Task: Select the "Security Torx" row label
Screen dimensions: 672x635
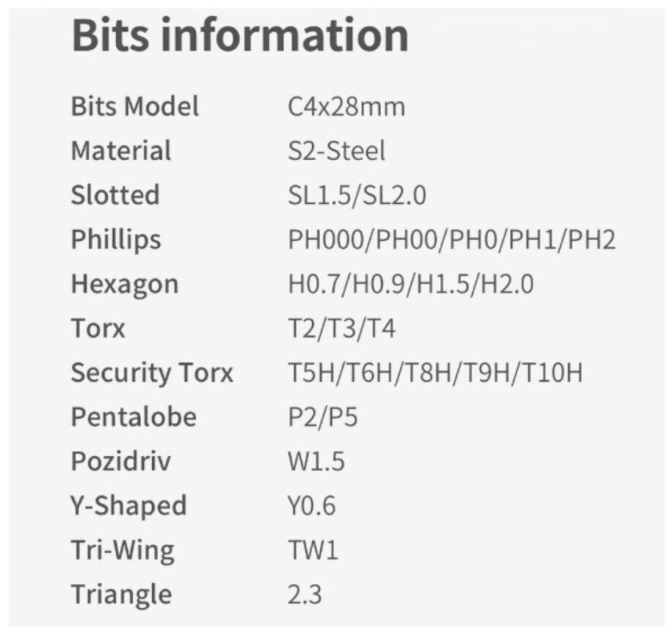Action: 152,373
